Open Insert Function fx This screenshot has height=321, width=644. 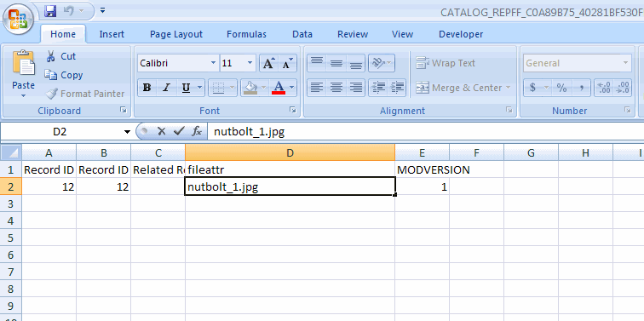pyautogui.click(x=197, y=131)
